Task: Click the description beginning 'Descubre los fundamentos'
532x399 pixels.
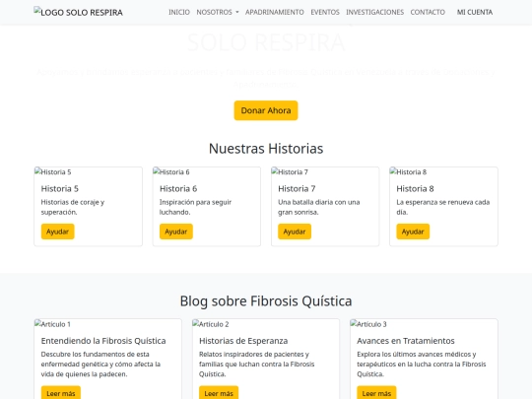Action: click(100, 365)
